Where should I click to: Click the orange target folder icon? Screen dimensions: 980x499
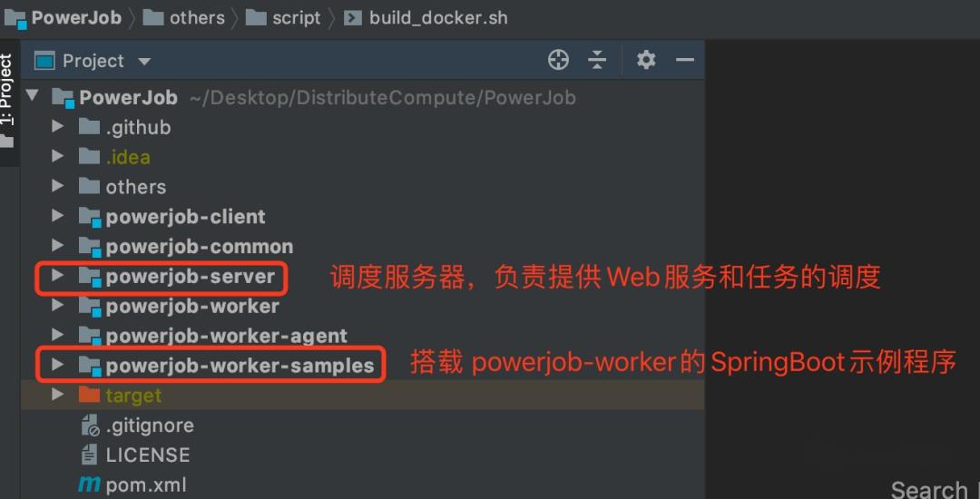pyautogui.click(x=89, y=395)
